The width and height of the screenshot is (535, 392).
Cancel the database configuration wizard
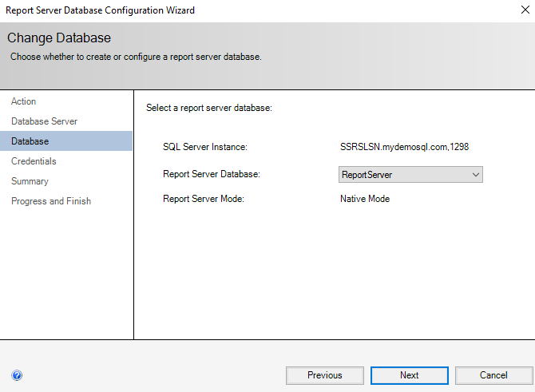(x=493, y=375)
